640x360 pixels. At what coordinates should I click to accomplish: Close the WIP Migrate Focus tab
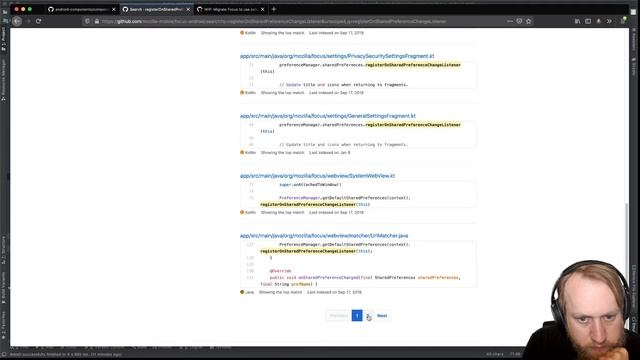point(262,9)
